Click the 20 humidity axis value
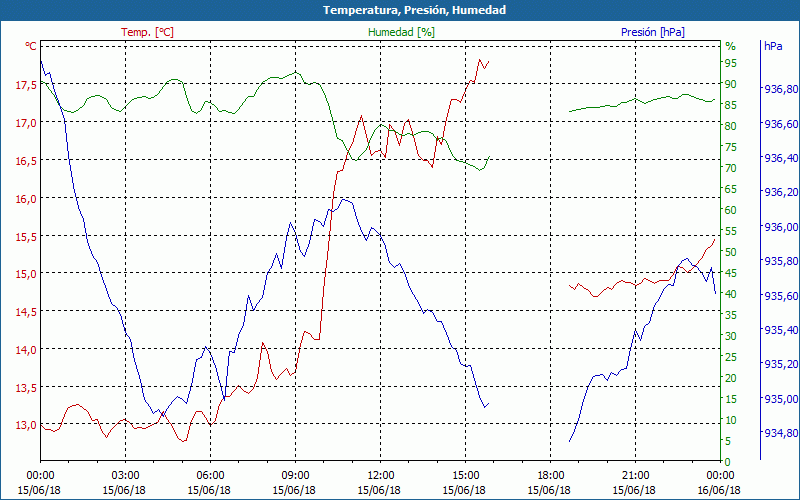Image resolution: width=800 pixels, height=500 pixels. tap(731, 378)
